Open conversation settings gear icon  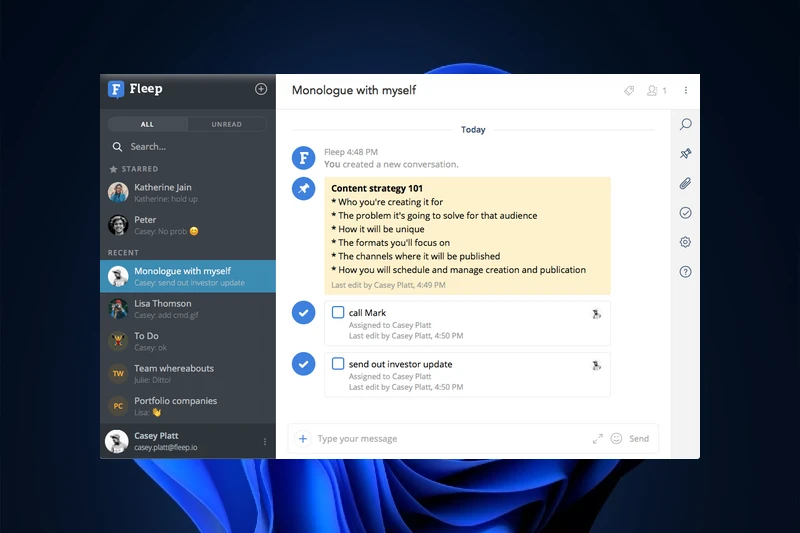point(685,242)
